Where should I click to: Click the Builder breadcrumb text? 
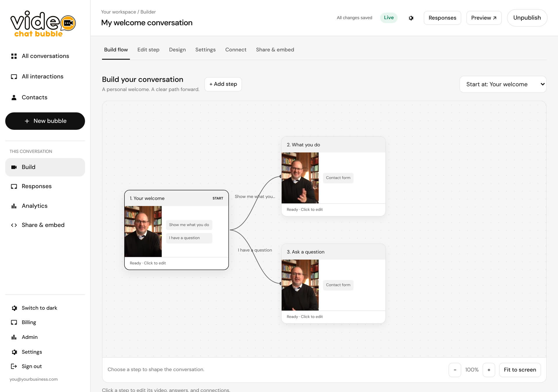148,12
